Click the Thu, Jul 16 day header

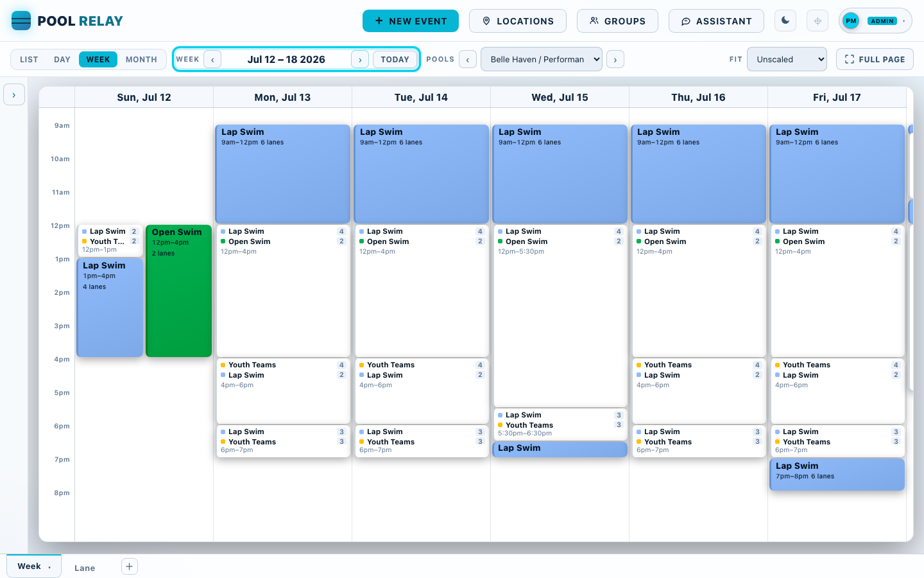(x=698, y=98)
